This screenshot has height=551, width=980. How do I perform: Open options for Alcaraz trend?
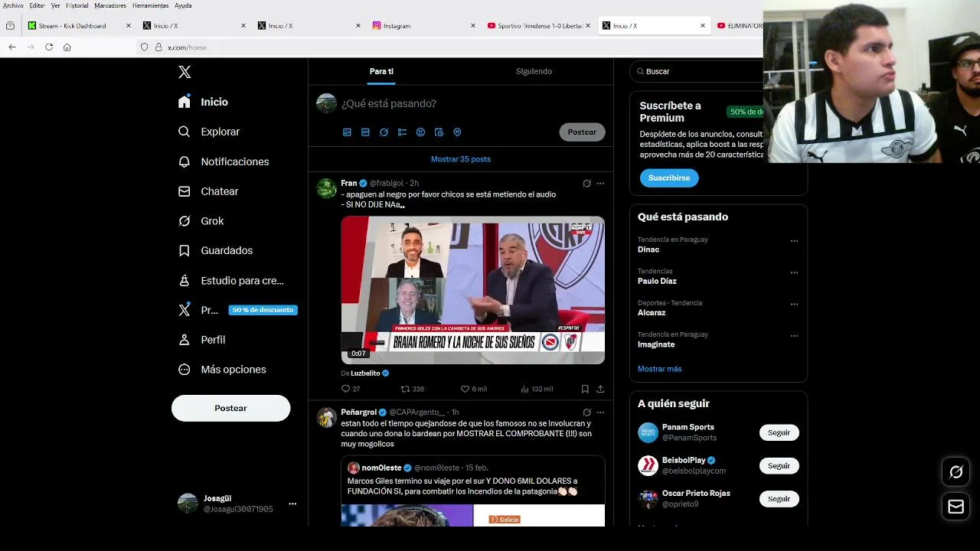point(794,304)
